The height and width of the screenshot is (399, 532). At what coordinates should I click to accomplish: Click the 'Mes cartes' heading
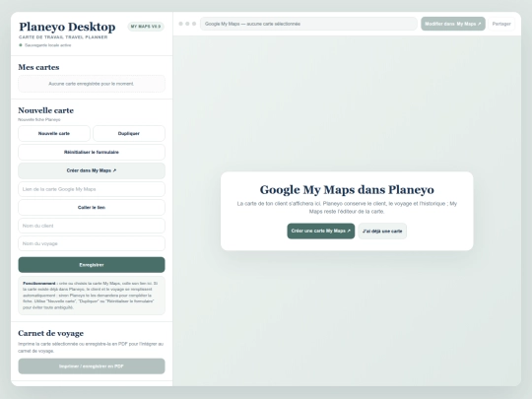(38, 67)
